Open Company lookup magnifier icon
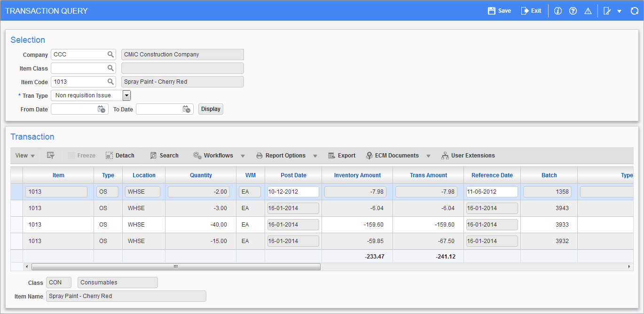 pyautogui.click(x=110, y=55)
